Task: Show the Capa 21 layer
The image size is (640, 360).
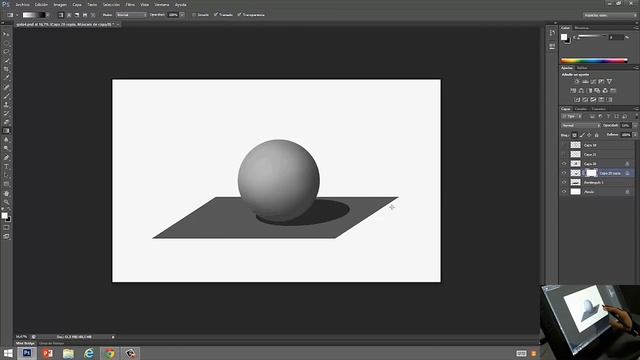Action: (x=564, y=154)
